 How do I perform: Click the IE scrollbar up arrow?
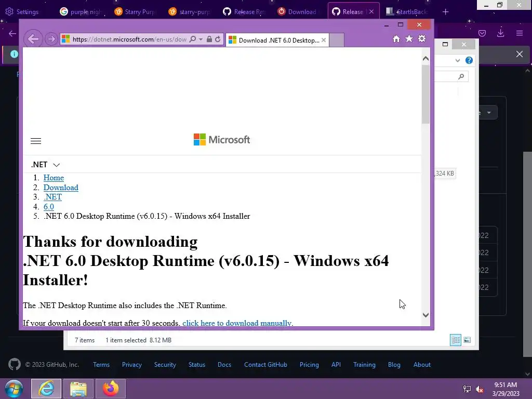point(425,59)
